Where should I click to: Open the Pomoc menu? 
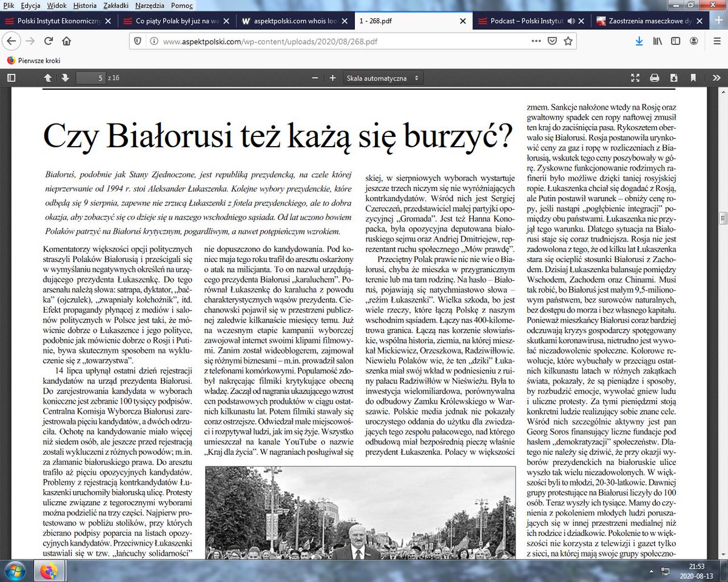(181, 5)
